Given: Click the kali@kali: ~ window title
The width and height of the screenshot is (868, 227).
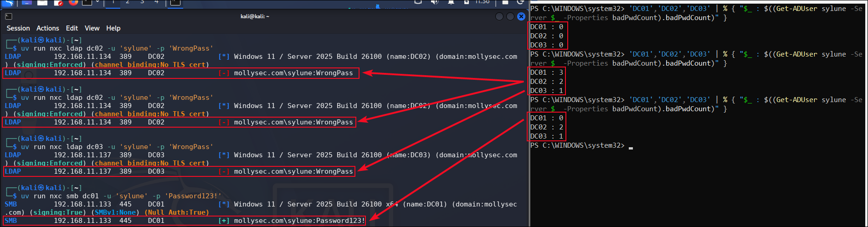Looking at the screenshot, I should 255,16.
